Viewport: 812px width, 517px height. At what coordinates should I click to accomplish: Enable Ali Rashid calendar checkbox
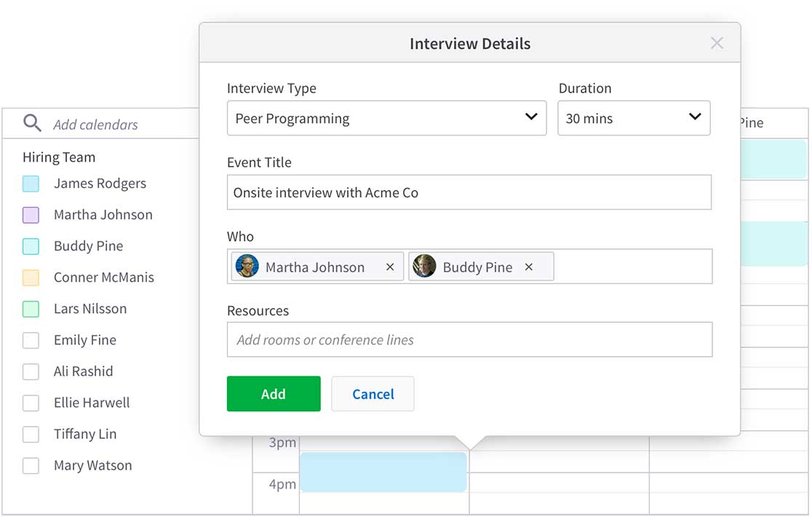pos(31,371)
